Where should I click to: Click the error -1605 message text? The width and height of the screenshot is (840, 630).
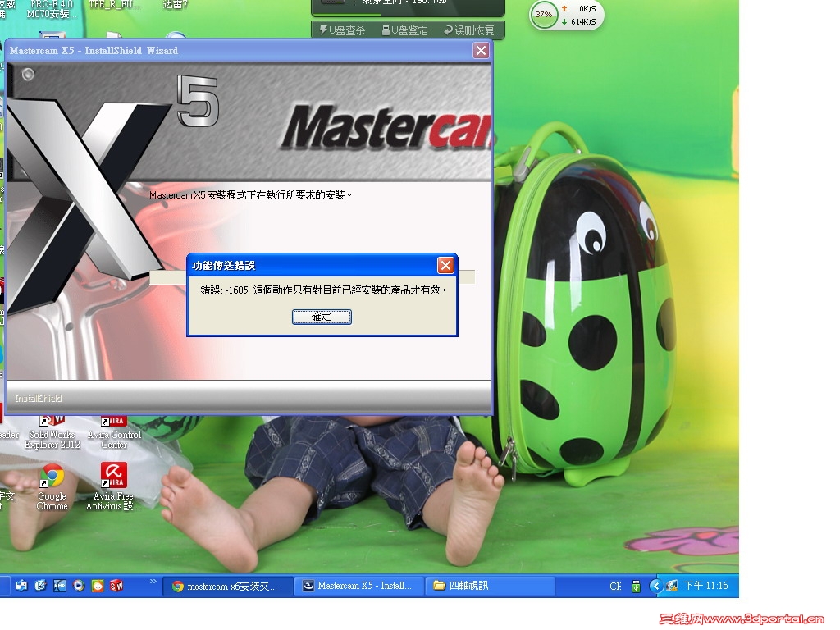pyautogui.click(x=323, y=290)
